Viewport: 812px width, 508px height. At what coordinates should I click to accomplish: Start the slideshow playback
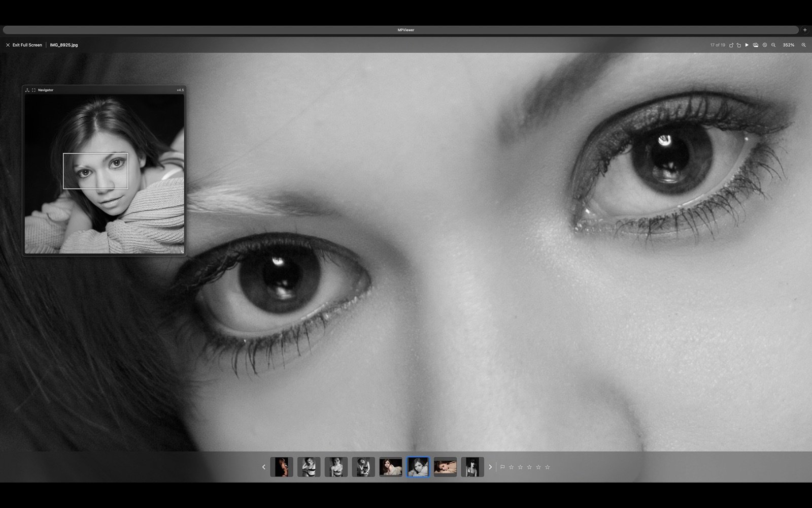point(747,45)
